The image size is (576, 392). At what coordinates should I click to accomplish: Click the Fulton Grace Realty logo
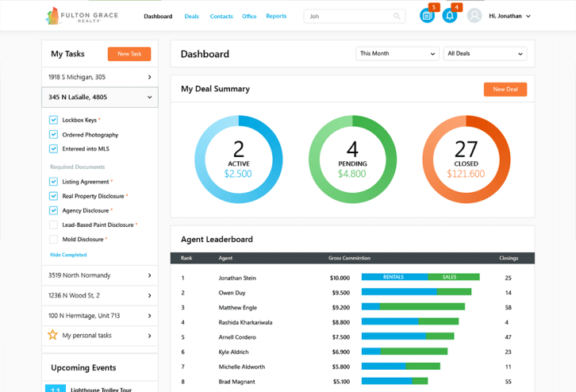click(82, 16)
